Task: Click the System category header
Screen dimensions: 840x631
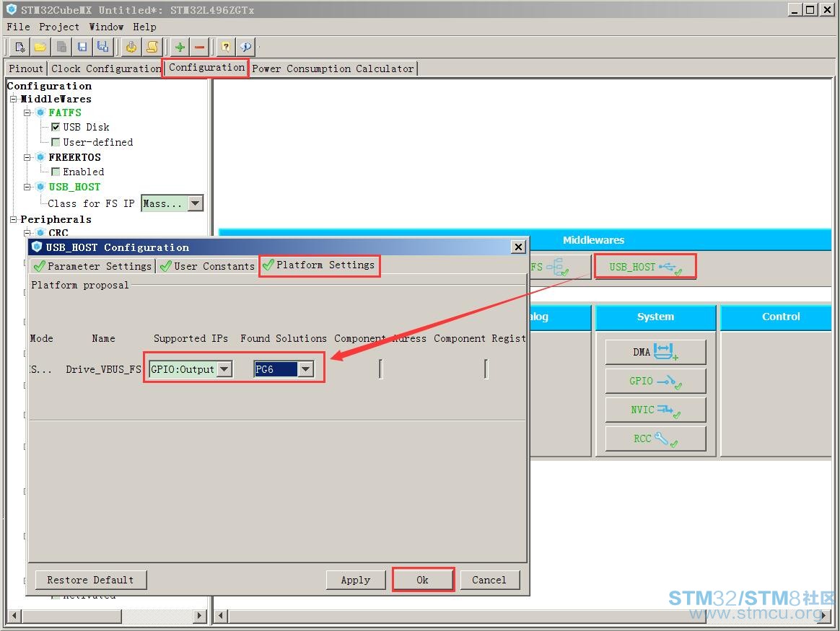Action: (x=656, y=317)
